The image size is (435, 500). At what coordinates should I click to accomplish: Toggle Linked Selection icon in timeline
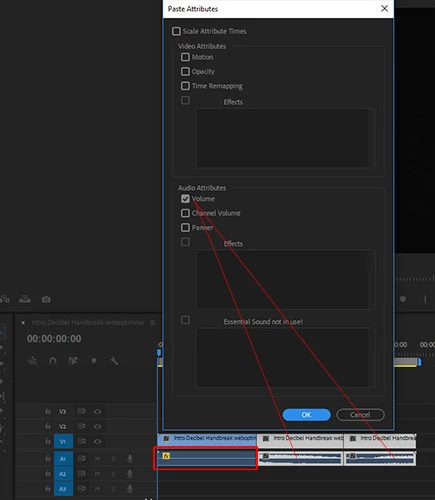pos(73,361)
